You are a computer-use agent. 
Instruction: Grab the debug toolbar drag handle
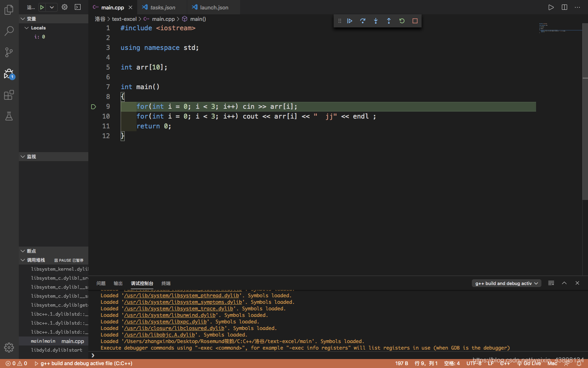[339, 21]
